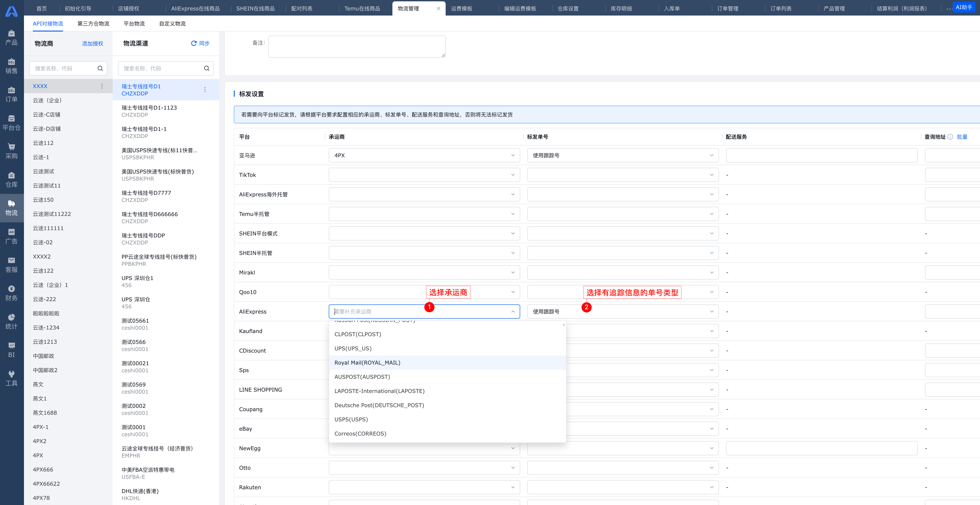Click 亚马逊 配送服务 input field
The image size is (980, 505).
coord(822,156)
